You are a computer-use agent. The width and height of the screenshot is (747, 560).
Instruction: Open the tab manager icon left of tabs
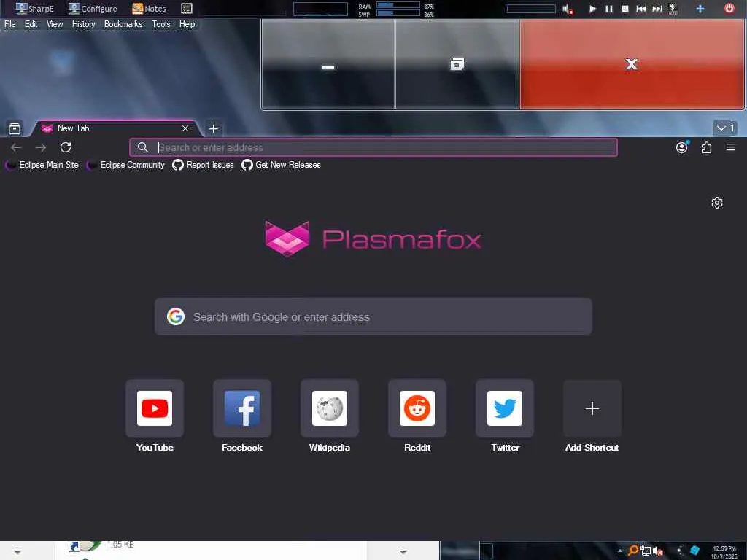15,128
